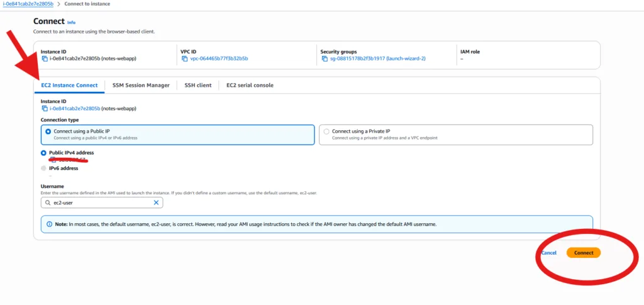Switch to the EC2 Instance Connect tab
Viewport: 644px width, 305px height.
click(69, 86)
